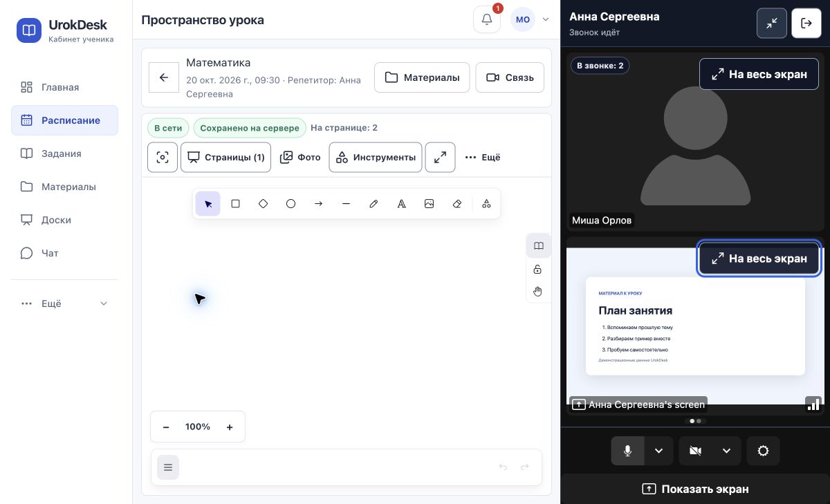Zoom out with the minus button

point(166,427)
